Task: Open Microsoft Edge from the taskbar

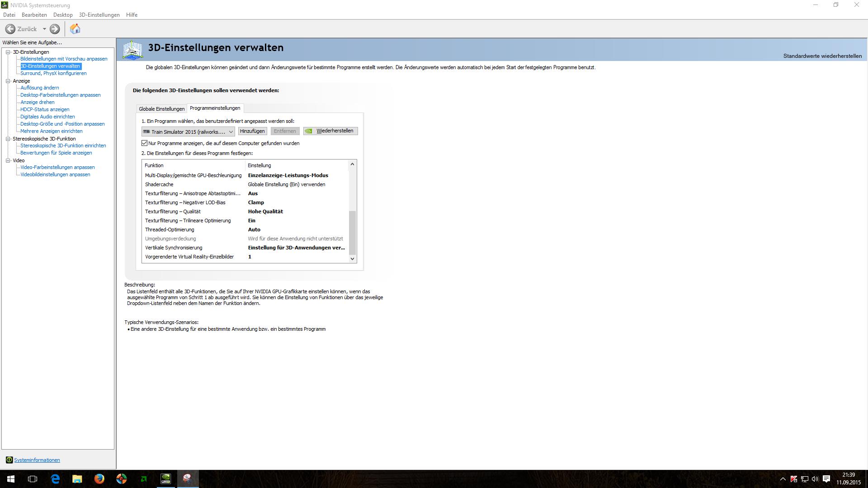Action: pyautogui.click(x=55, y=479)
